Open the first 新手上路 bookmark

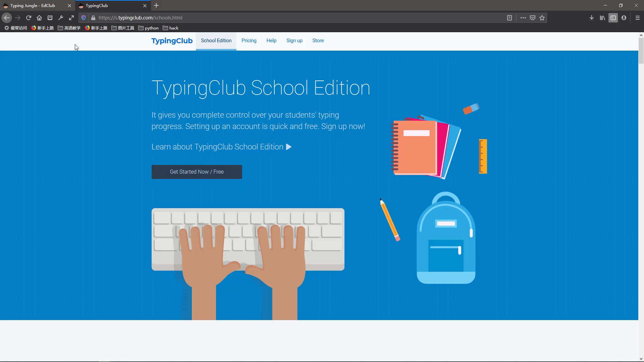42,28
